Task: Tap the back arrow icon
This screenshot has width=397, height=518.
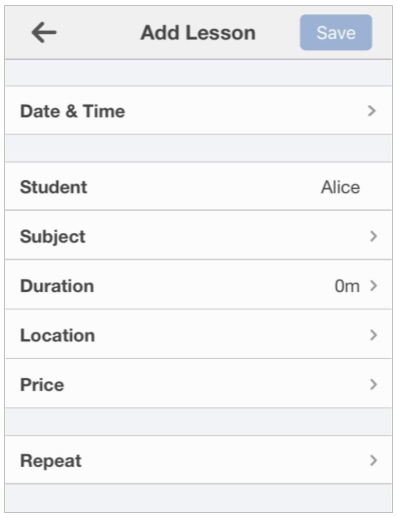Action: [x=44, y=32]
